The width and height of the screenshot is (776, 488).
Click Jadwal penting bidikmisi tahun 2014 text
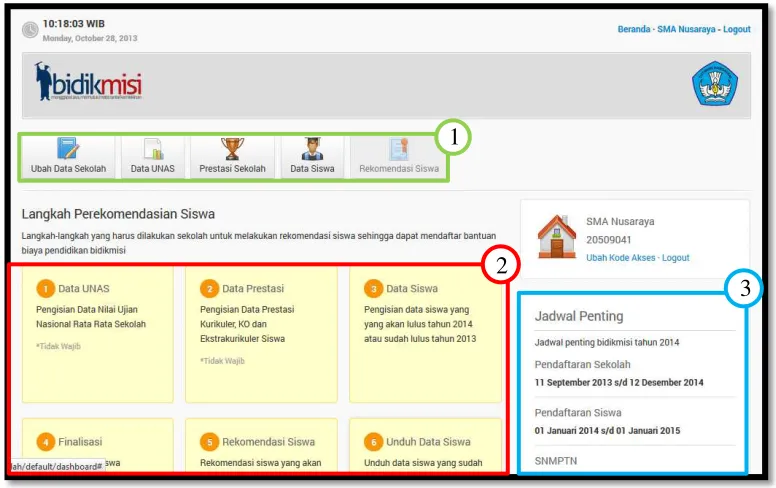(x=607, y=342)
